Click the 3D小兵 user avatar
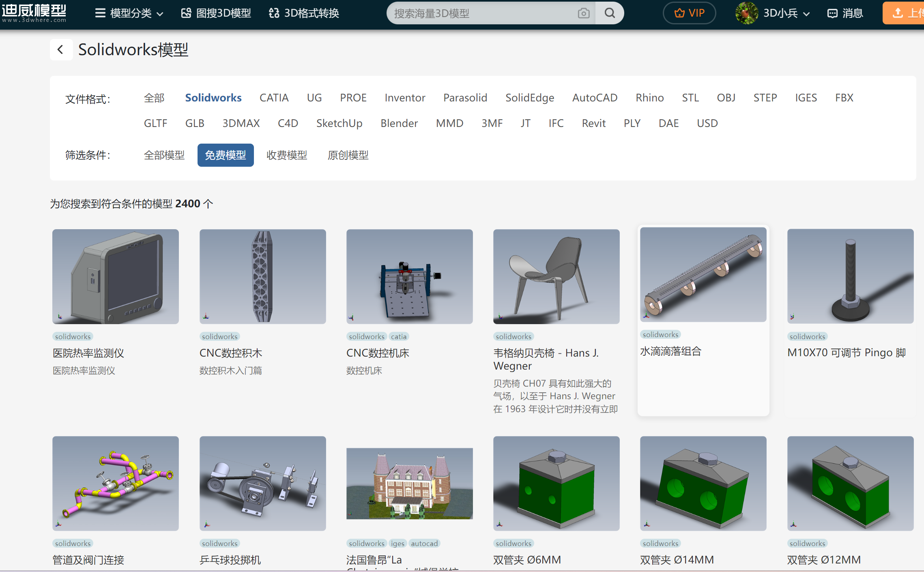 click(746, 13)
